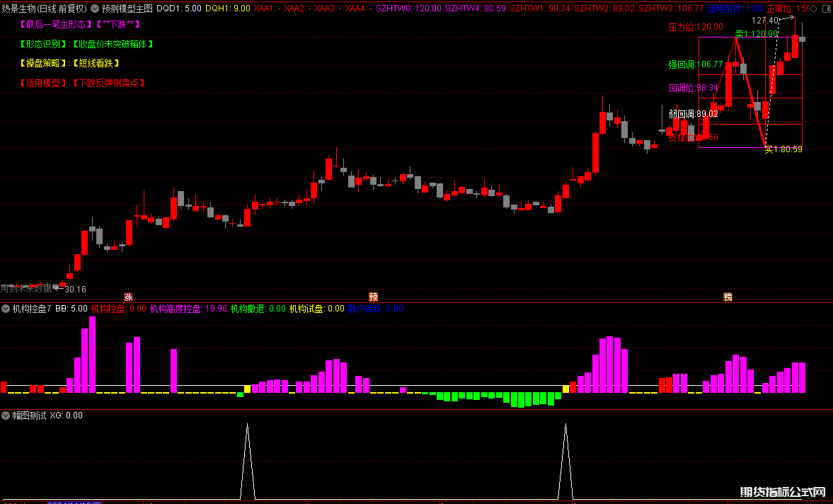833x504 pixels.
Task: Click the SZHTW0: 120.00 readout
Action: pyautogui.click(x=408, y=8)
